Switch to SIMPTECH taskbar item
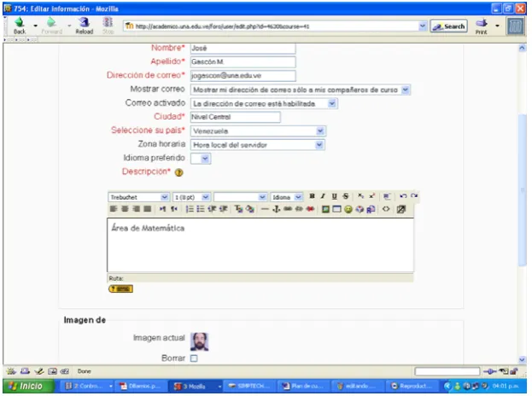The image size is (532, 396). 250,386
